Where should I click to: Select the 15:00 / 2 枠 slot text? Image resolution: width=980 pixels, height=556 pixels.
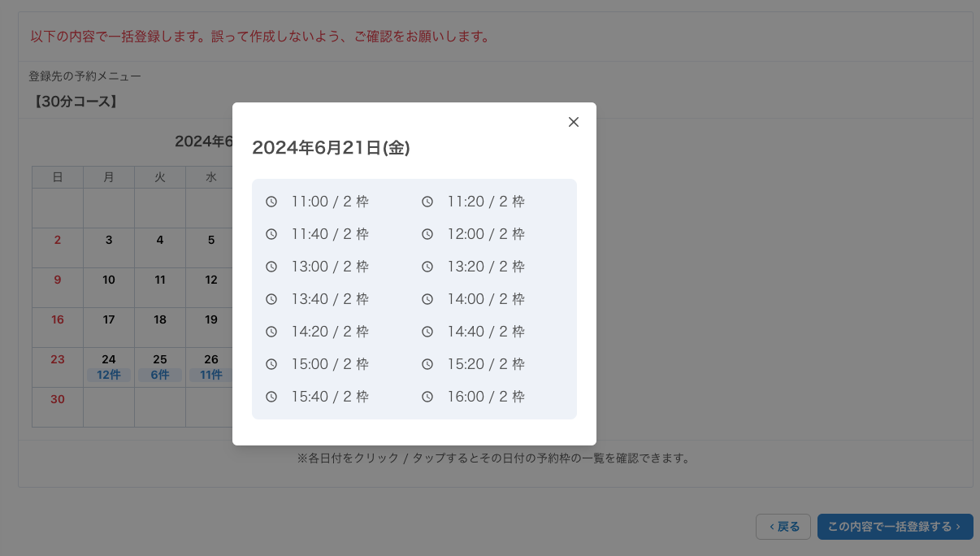[330, 364]
